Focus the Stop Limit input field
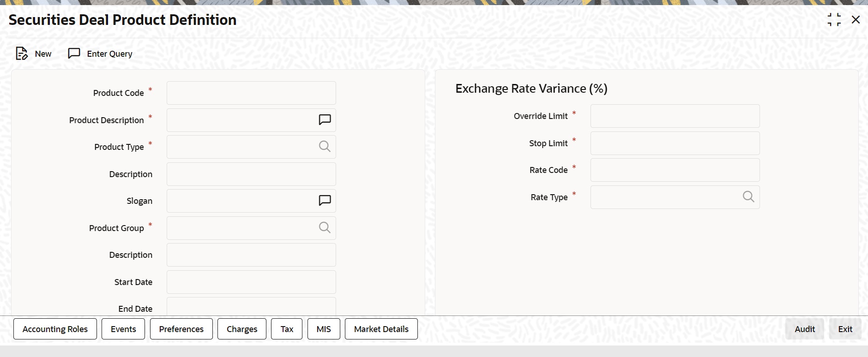868x357 pixels. 675,143
